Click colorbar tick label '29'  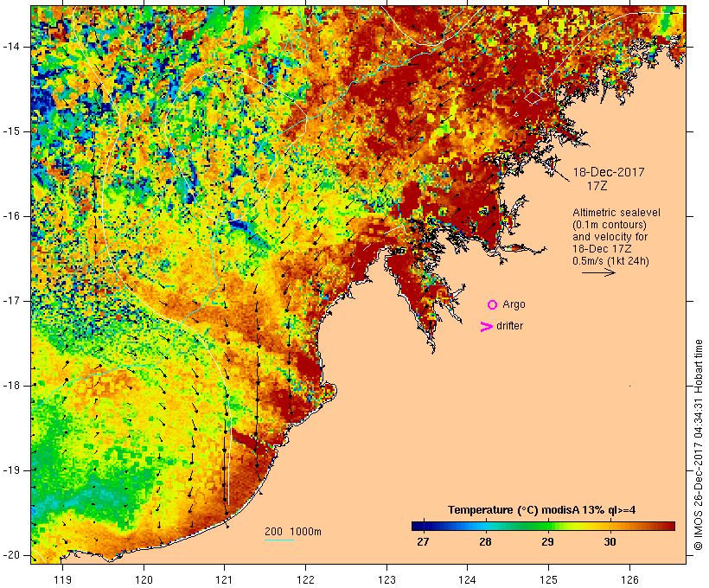point(547,542)
